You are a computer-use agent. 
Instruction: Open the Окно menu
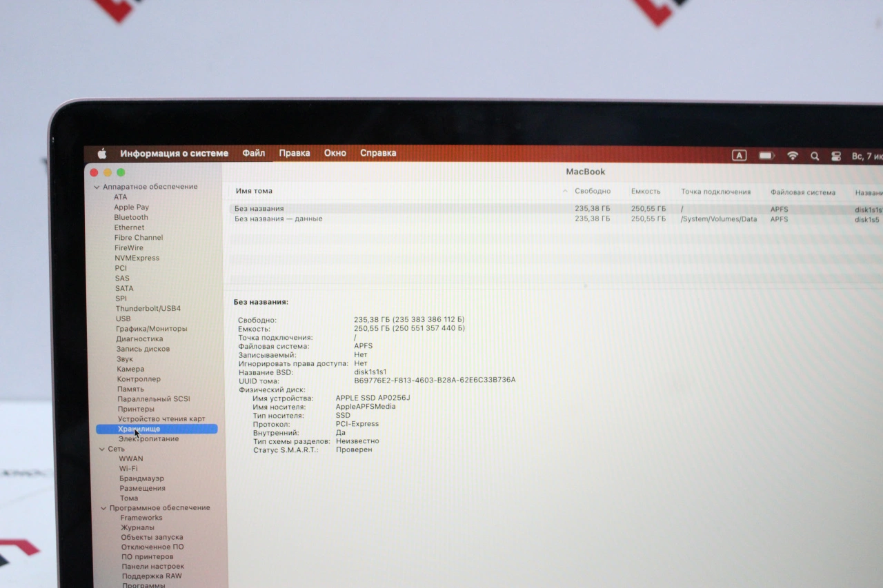pyautogui.click(x=335, y=153)
